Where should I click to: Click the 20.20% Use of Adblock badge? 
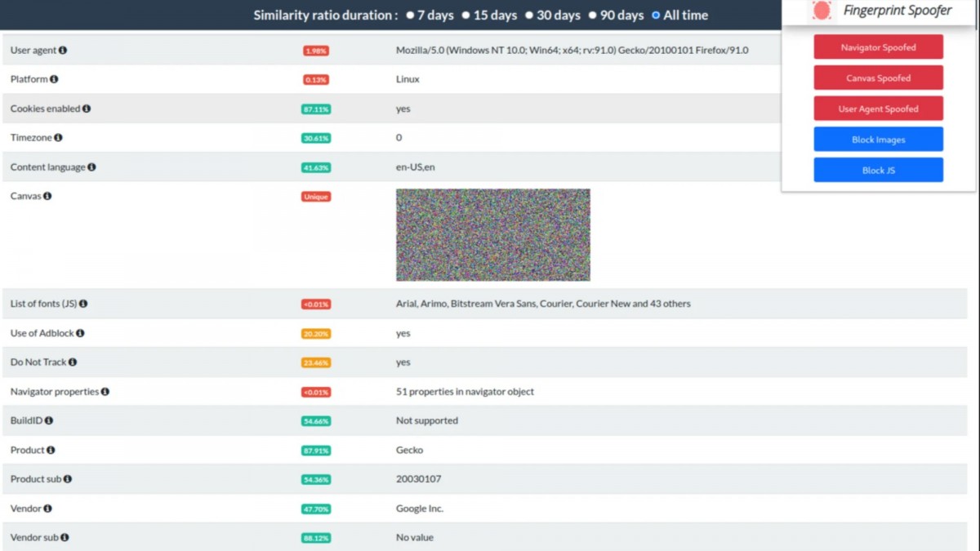pos(316,334)
